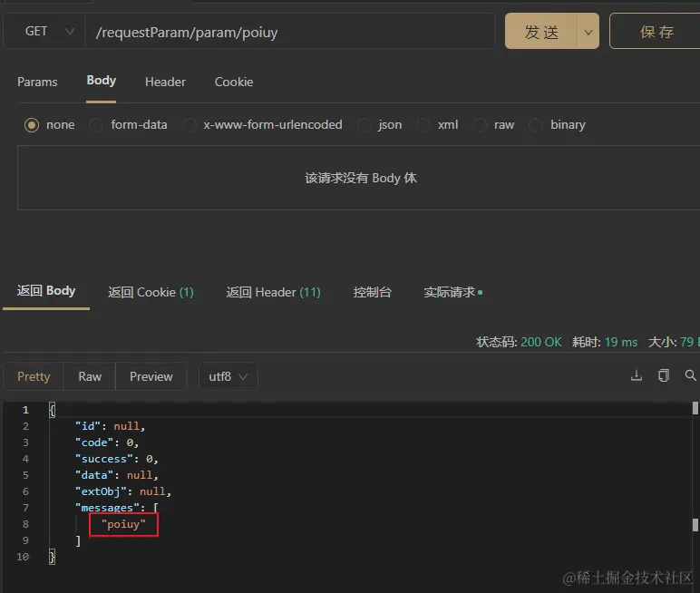Switch response view to Raw
Image resolution: width=700 pixels, height=593 pixels.
(x=90, y=377)
